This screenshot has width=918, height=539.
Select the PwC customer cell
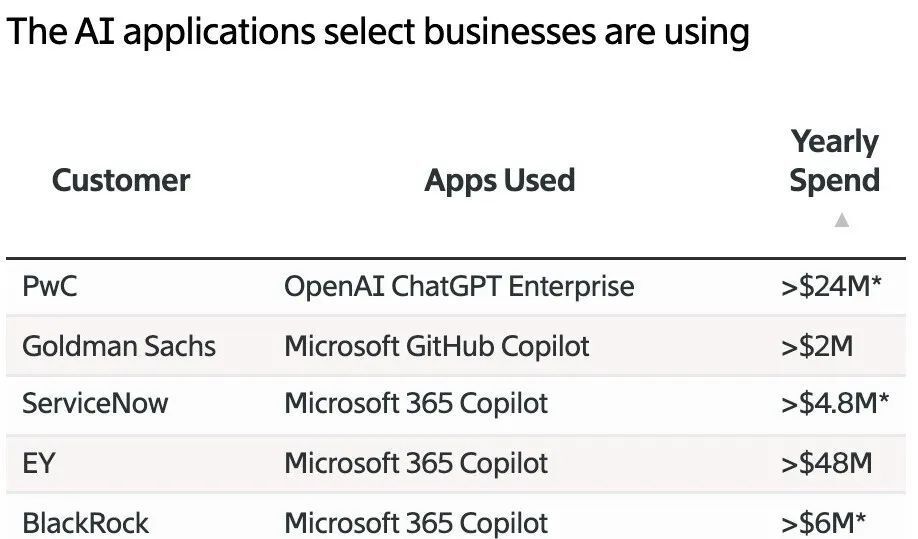point(50,287)
